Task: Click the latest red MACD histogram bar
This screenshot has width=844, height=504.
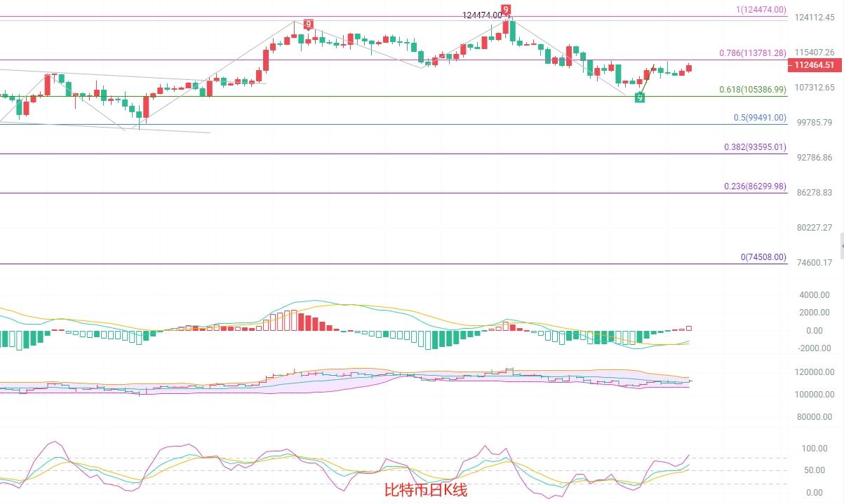Action: pyautogui.click(x=689, y=328)
